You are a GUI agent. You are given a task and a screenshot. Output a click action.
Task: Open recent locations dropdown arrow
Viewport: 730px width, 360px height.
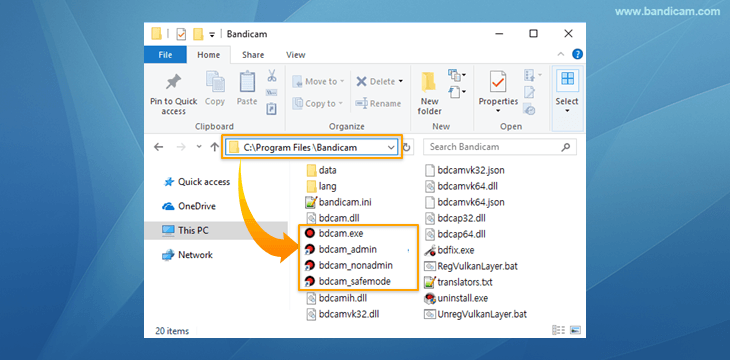click(198, 147)
